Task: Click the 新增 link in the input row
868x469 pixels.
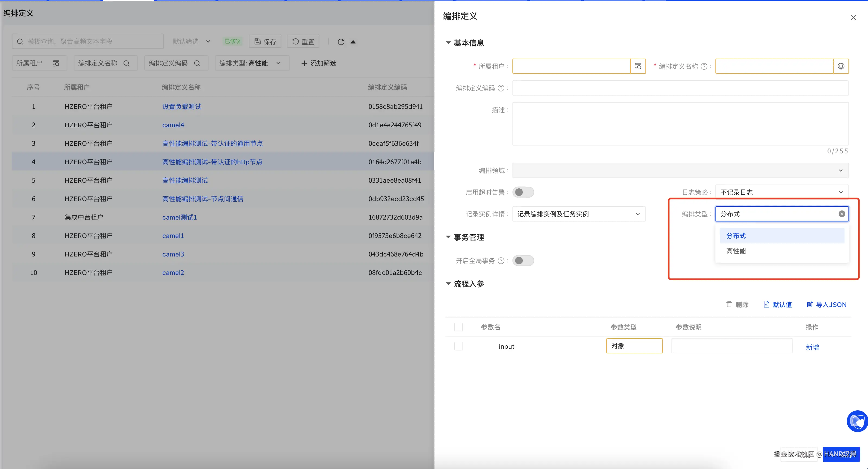Action: 812,347
